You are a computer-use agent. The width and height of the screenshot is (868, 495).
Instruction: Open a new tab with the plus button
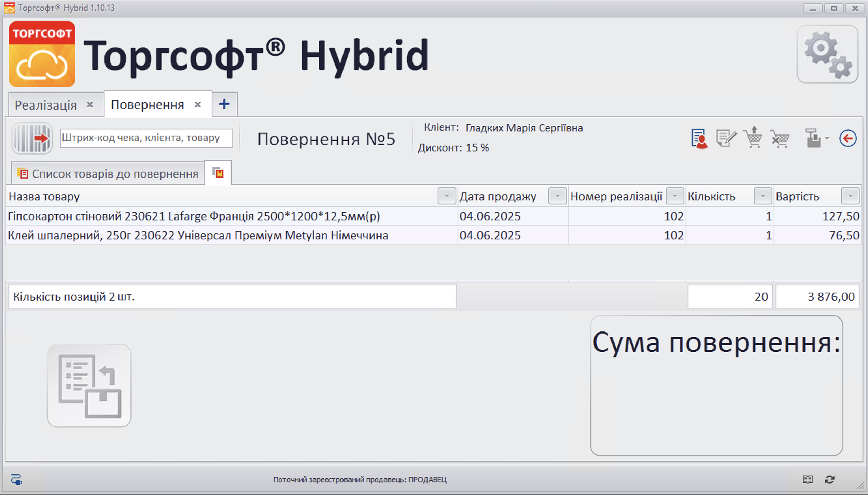point(224,104)
